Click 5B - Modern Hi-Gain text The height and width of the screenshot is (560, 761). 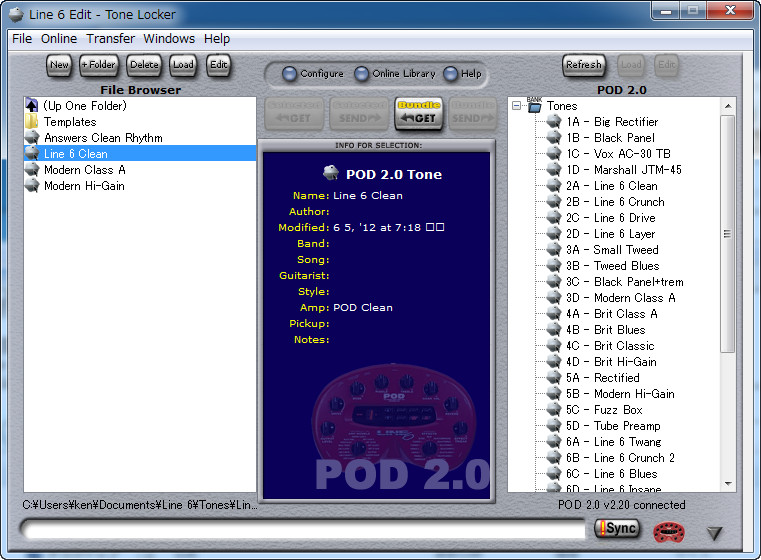(x=620, y=394)
